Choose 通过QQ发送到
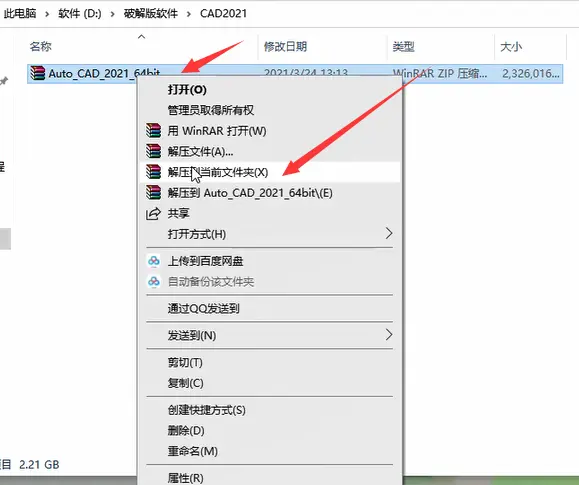Viewport: 579px width, 485px height. tap(270, 308)
